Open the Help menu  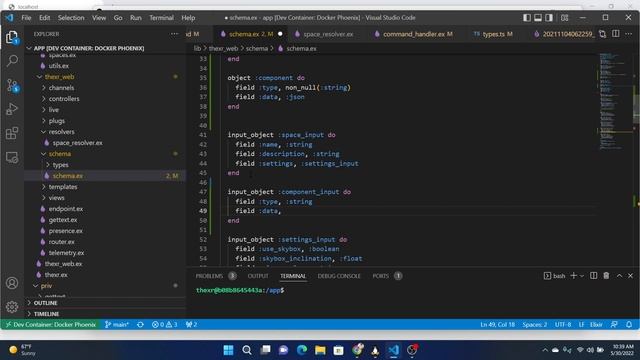click(188, 18)
